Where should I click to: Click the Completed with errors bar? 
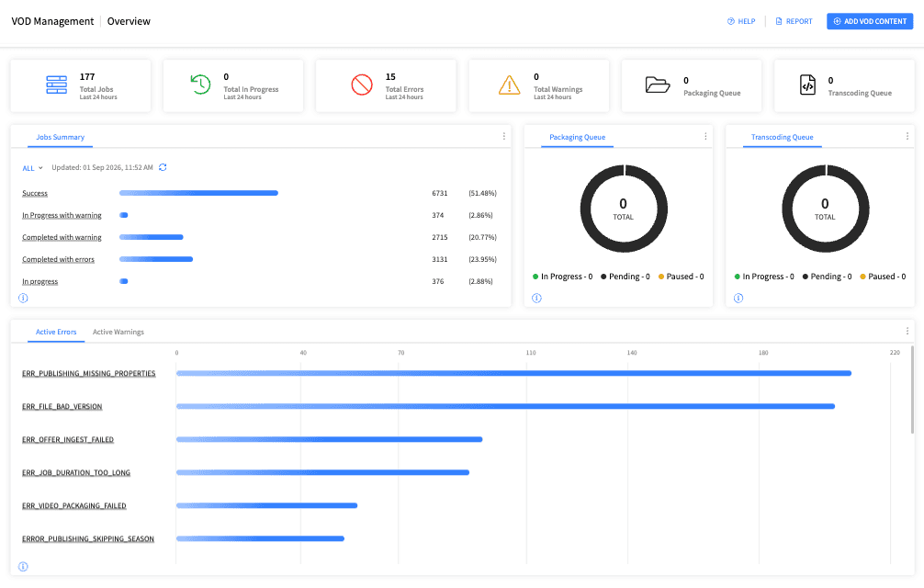coord(156,259)
